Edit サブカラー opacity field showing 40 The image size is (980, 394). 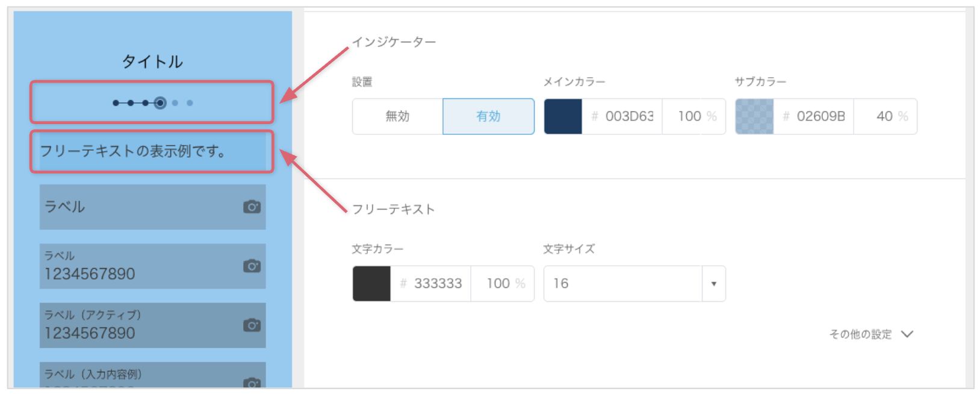click(x=885, y=116)
